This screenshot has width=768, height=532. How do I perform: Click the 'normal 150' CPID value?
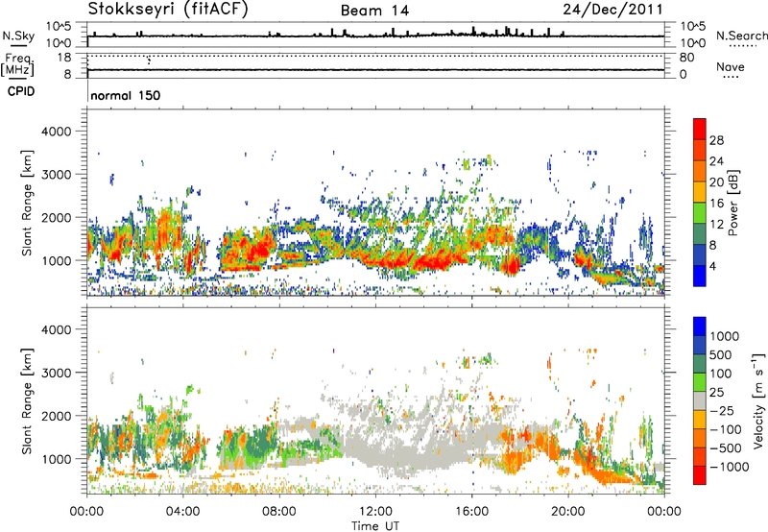(x=126, y=95)
